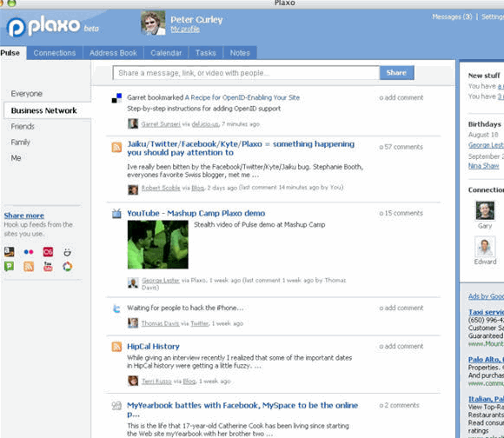Open the Terri Russo name link
504x438 pixels.
(x=156, y=382)
